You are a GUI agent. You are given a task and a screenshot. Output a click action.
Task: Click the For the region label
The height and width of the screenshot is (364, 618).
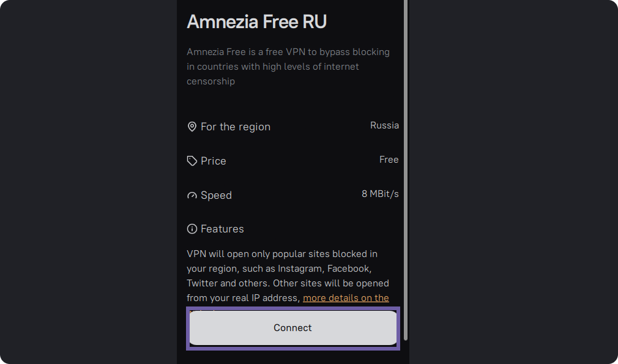tap(236, 127)
